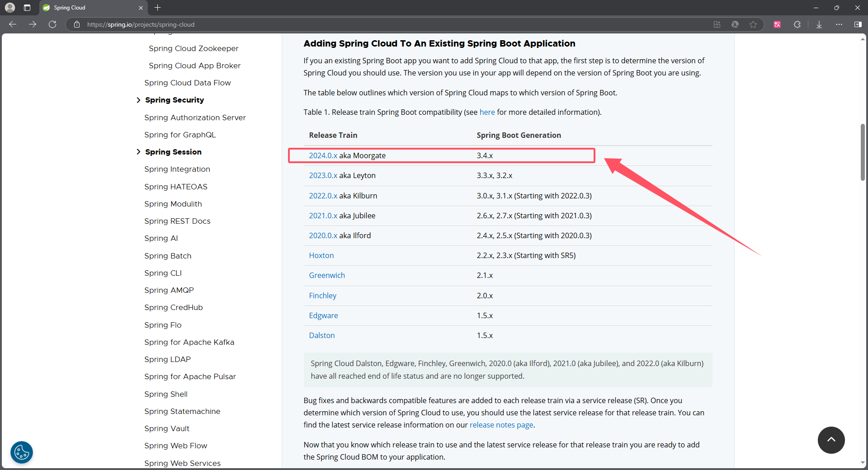The image size is (868, 470).
Task: Expand the Spring Security section chevron
Action: click(138, 100)
